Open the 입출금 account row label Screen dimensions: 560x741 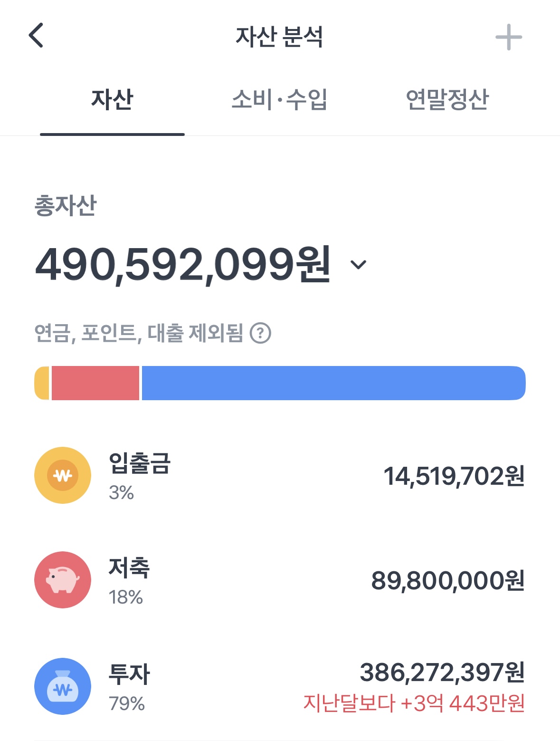139,463
